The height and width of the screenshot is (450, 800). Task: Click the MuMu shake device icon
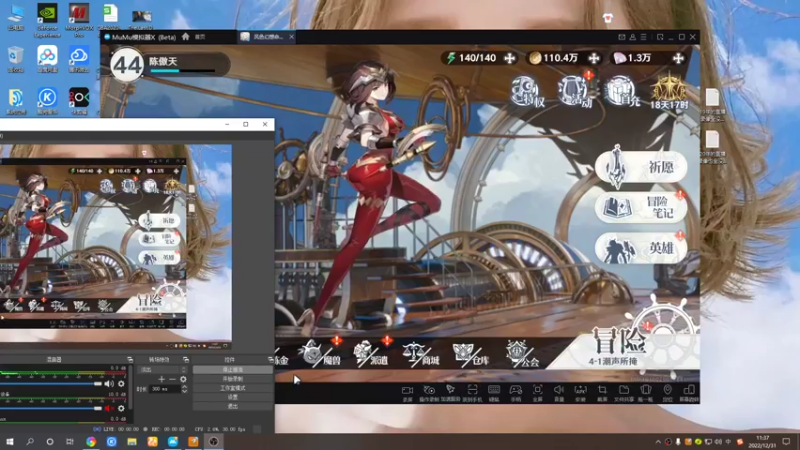[645, 392]
